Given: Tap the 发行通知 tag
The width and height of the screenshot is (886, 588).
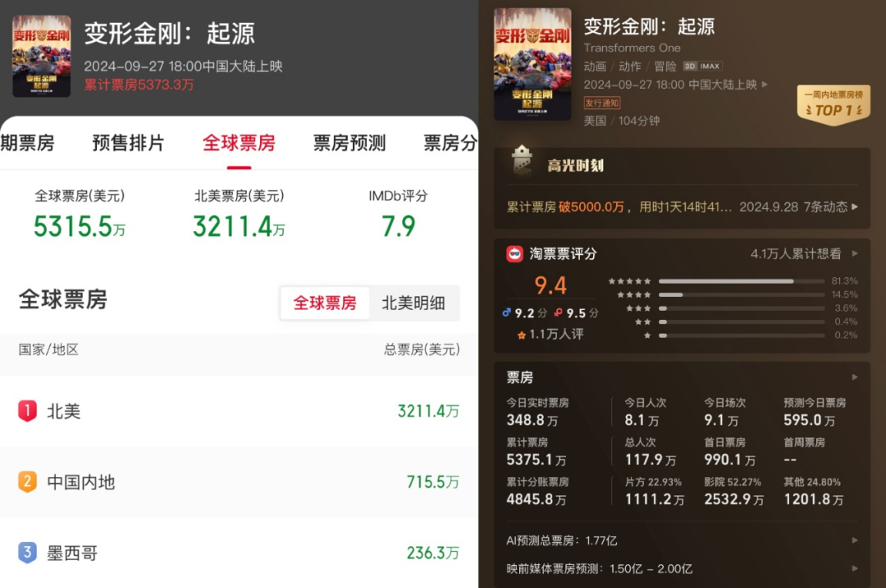Looking at the screenshot, I should (602, 103).
